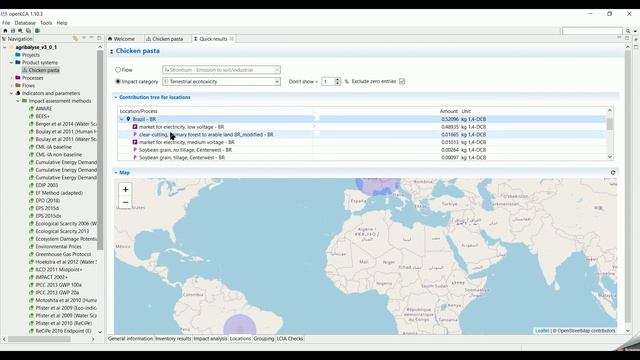Open the General information bottom tab
This screenshot has height=360, width=640.
(130, 339)
